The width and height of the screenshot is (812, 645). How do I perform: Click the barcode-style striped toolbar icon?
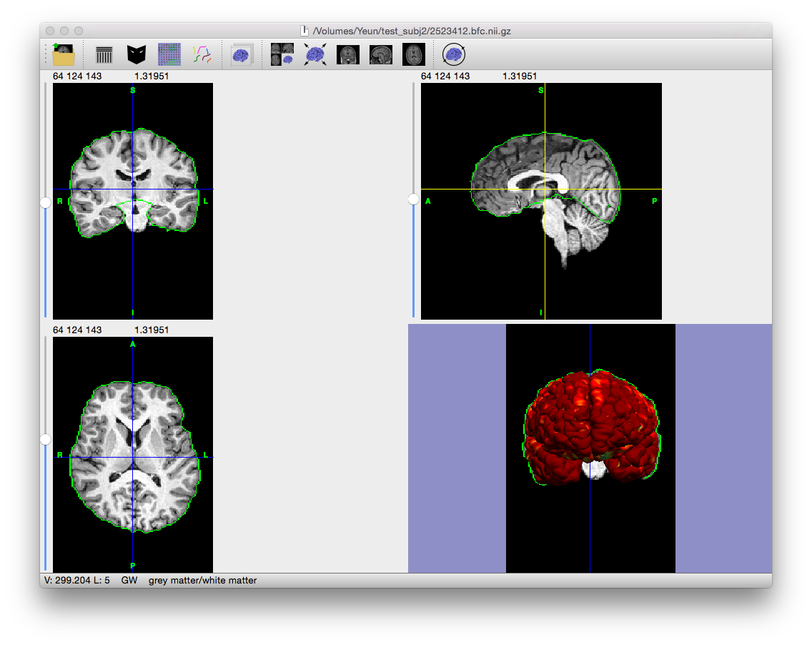[x=104, y=54]
